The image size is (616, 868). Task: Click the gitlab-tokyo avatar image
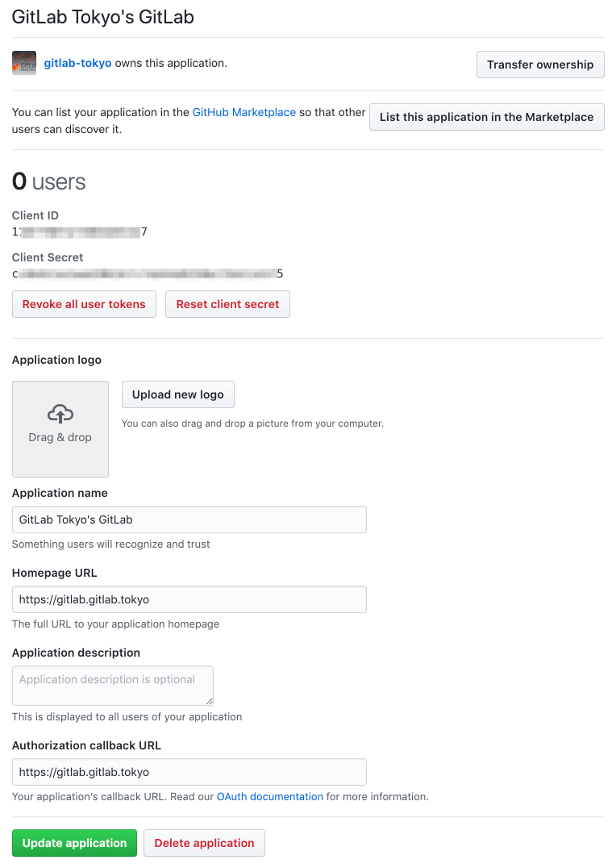pos(23,61)
